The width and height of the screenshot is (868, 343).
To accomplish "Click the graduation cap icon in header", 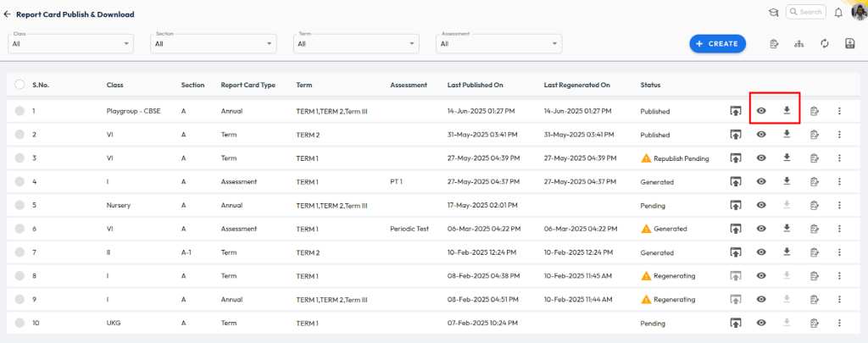I will [x=773, y=13].
